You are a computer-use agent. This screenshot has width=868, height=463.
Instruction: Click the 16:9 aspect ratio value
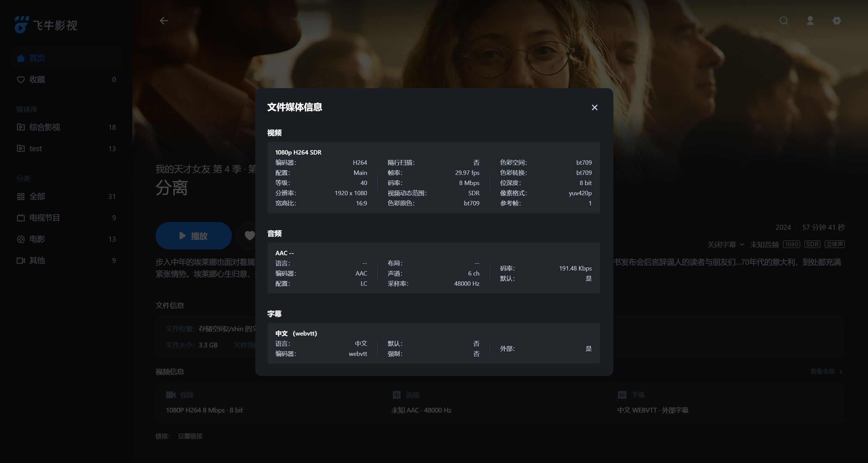(x=361, y=203)
